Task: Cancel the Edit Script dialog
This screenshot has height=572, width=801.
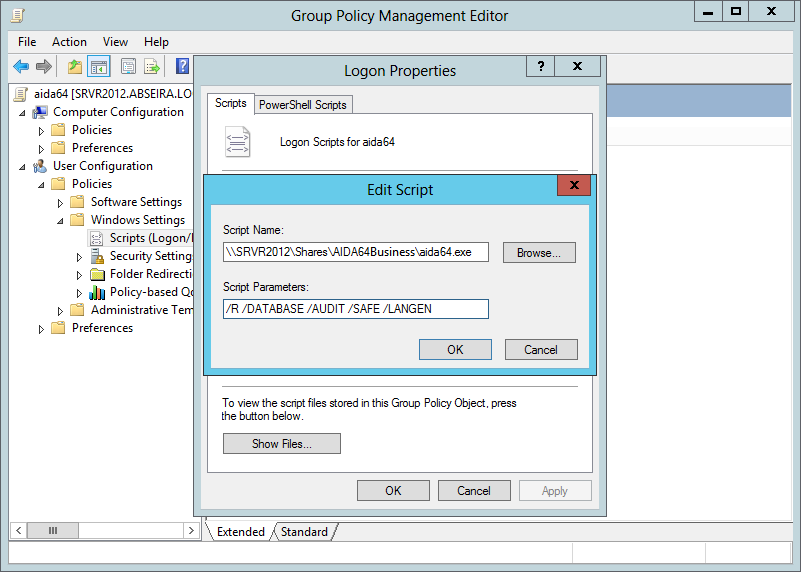Action: pyautogui.click(x=541, y=350)
